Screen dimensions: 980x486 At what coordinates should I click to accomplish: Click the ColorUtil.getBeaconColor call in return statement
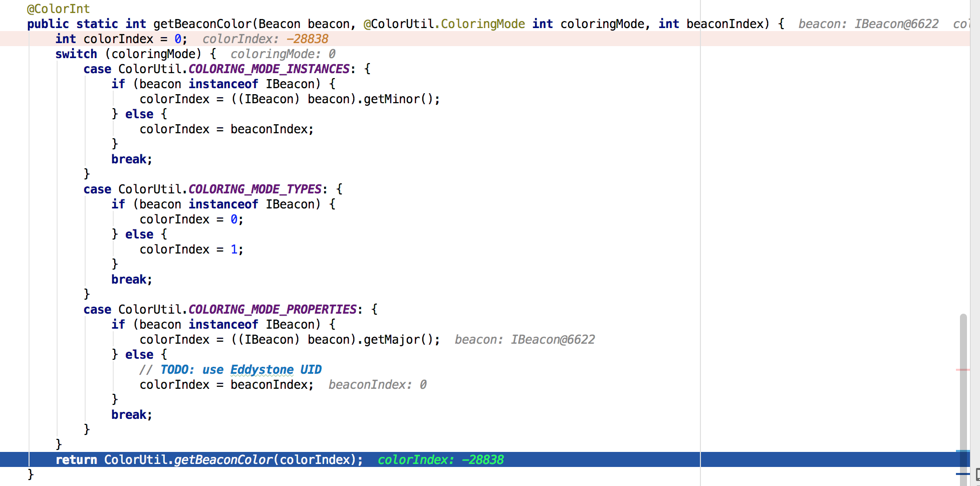coord(189,459)
